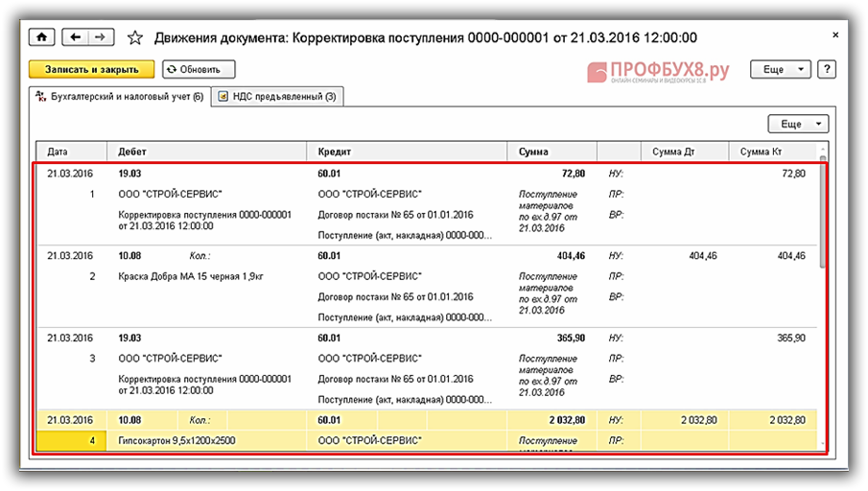The height and width of the screenshot is (491, 868).
Task: Open top toolbar Еще dropdown
Action: pyautogui.click(x=781, y=69)
